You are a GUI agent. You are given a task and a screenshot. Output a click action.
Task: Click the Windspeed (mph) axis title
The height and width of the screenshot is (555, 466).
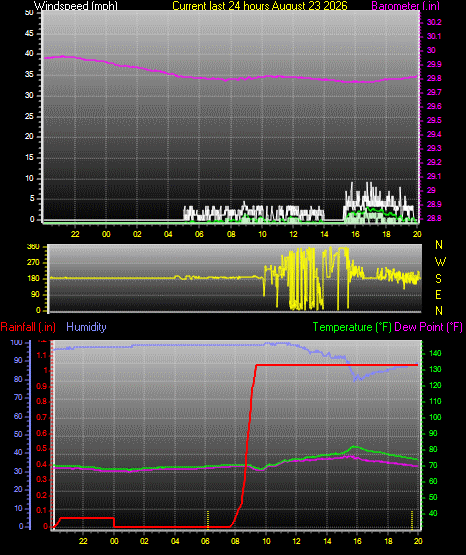pos(76,6)
